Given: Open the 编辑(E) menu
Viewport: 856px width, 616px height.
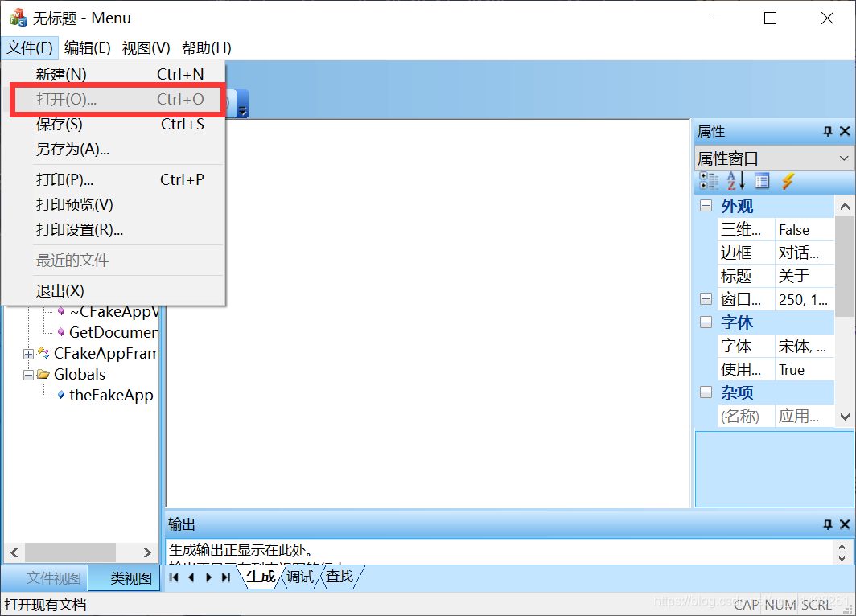Looking at the screenshot, I should (88, 48).
